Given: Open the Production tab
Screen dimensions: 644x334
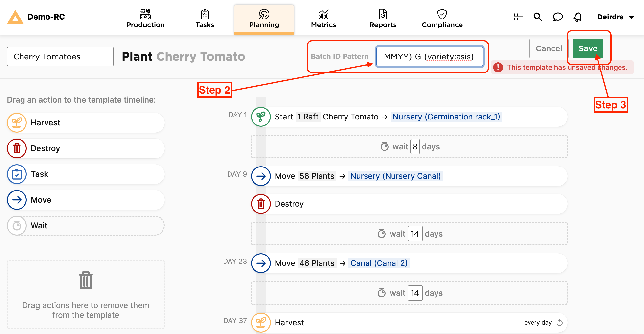Looking at the screenshot, I should coord(145,17).
